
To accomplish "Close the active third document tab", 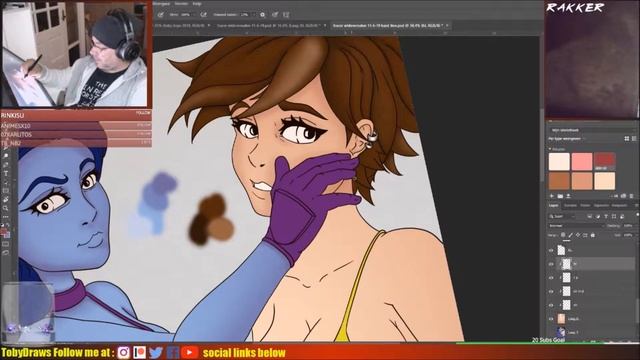I will (x=447, y=25).
